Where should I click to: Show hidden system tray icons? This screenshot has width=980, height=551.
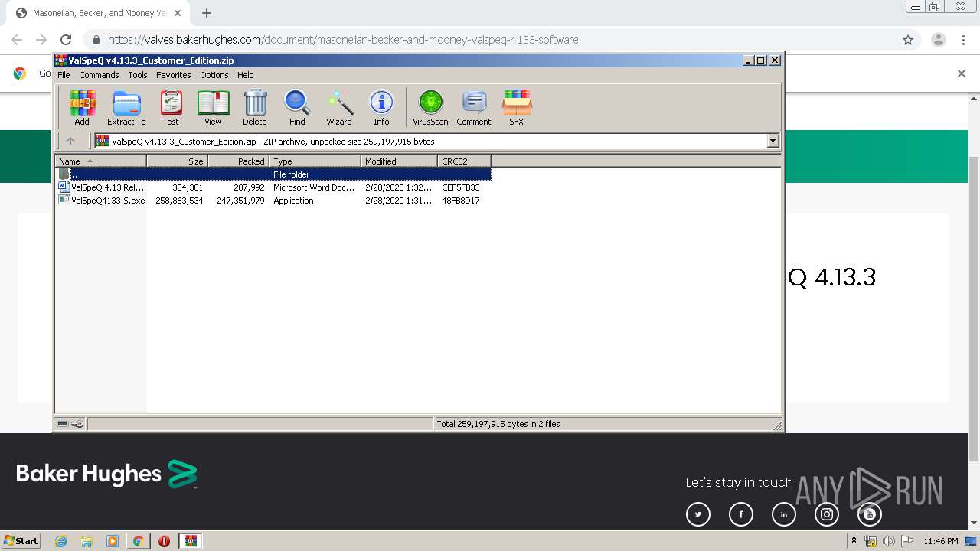pos(854,540)
